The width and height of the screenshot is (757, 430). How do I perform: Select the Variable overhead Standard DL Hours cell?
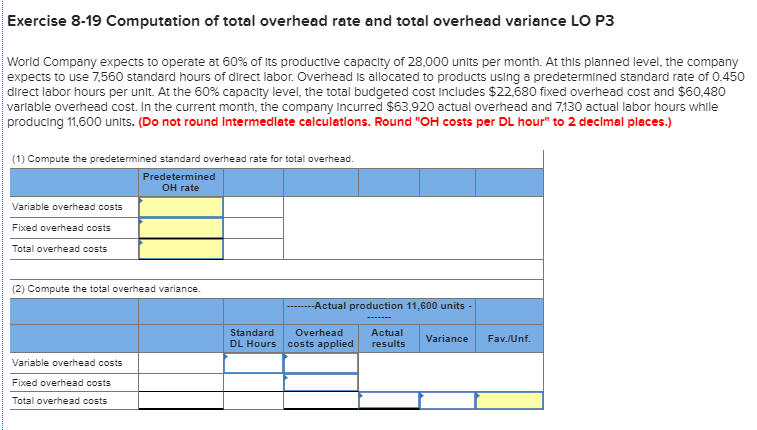click(253, 363)
